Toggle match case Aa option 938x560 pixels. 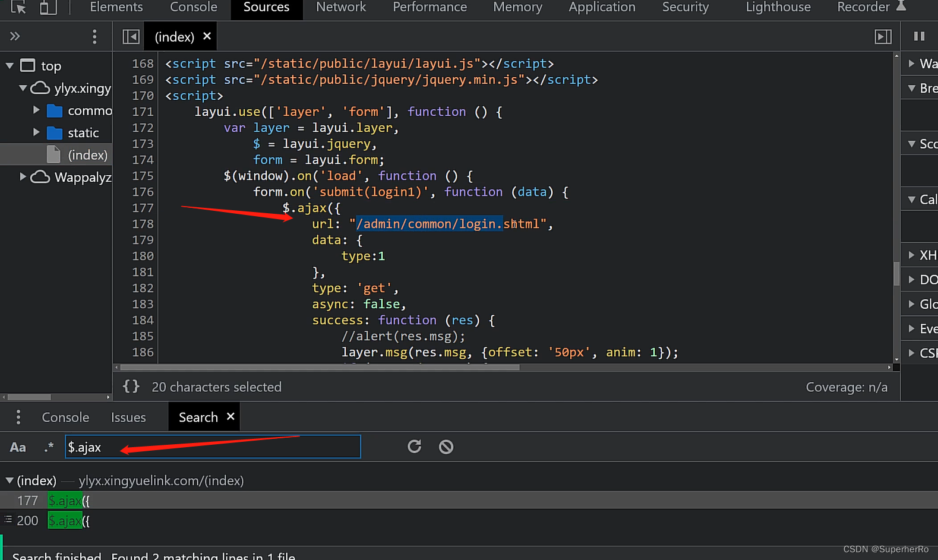[18, 447]
